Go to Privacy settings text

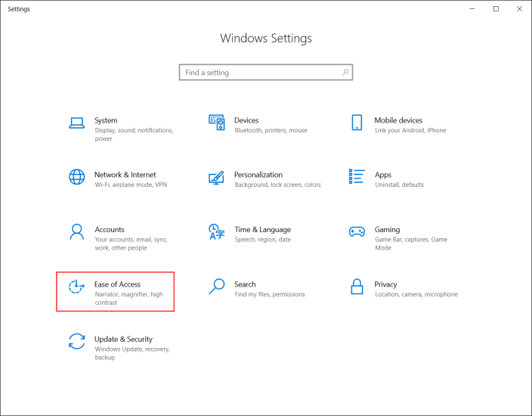385,284
